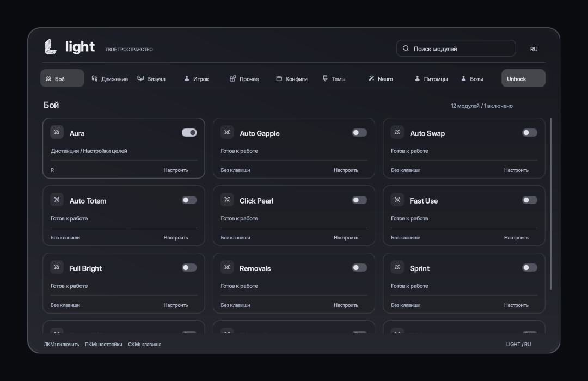Turn on the Auto Totem toggle

(x=189, y=200)
